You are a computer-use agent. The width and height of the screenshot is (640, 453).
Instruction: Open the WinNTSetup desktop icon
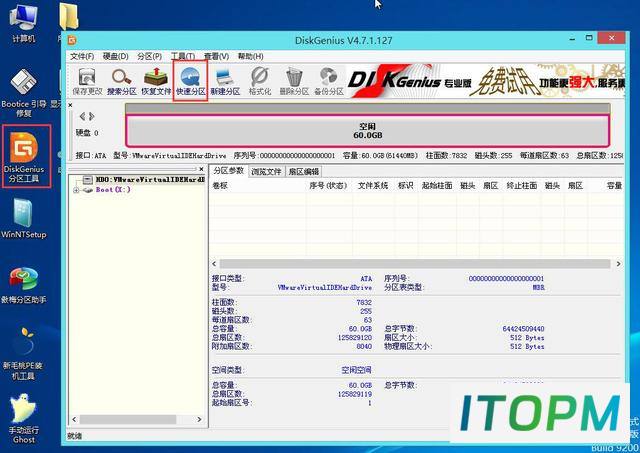pyautogui.click(x=24, y=218)
